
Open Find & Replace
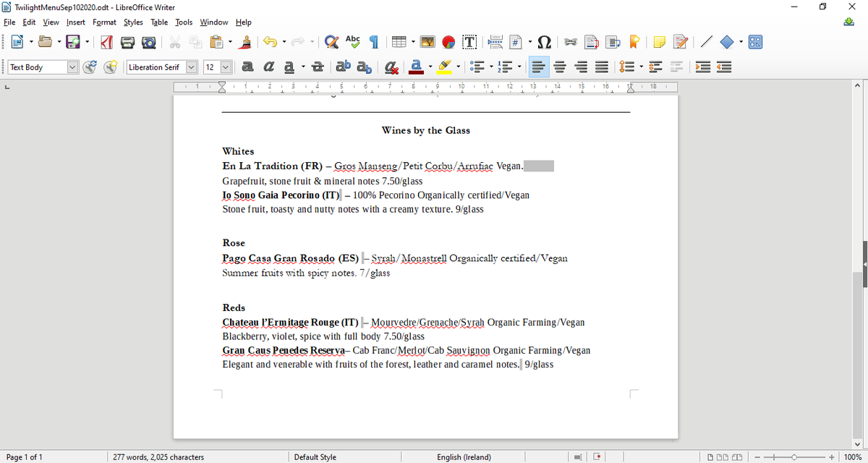click(x=332, y=43)
